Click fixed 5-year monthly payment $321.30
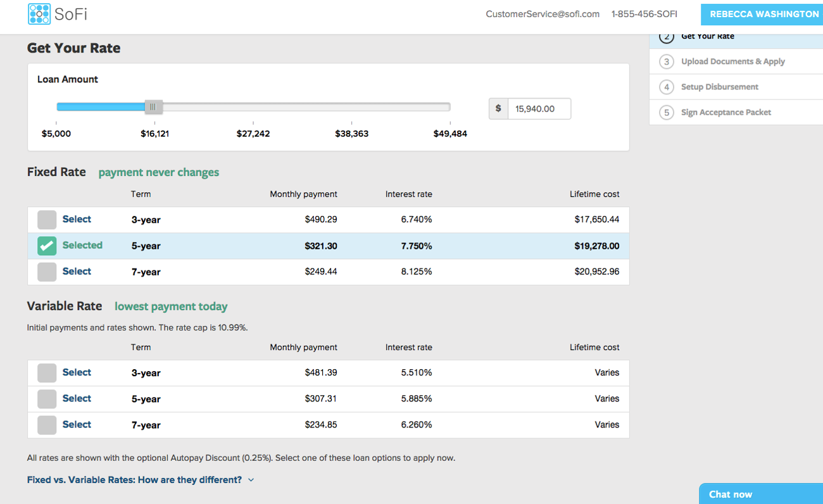 coord(320,246)
